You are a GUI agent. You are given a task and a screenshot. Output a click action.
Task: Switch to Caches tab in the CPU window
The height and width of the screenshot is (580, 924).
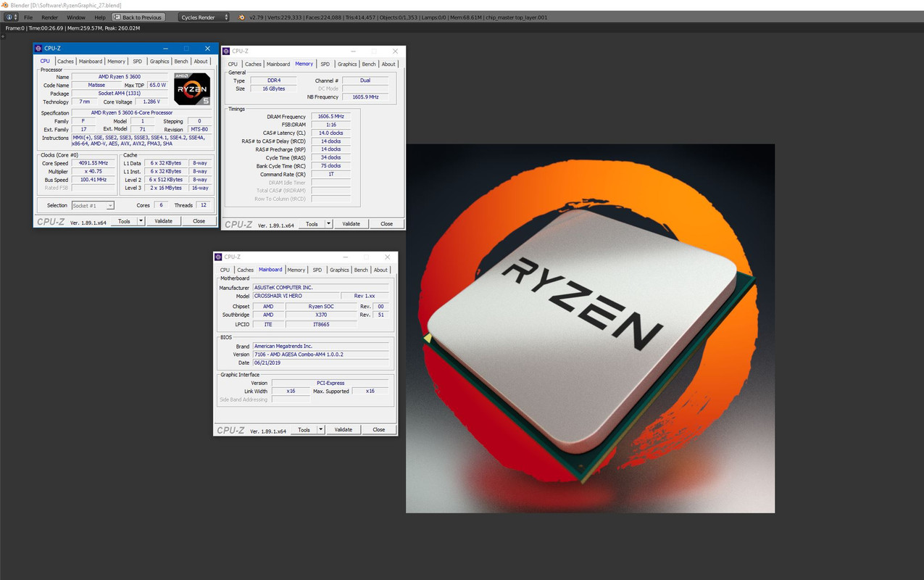65,62
